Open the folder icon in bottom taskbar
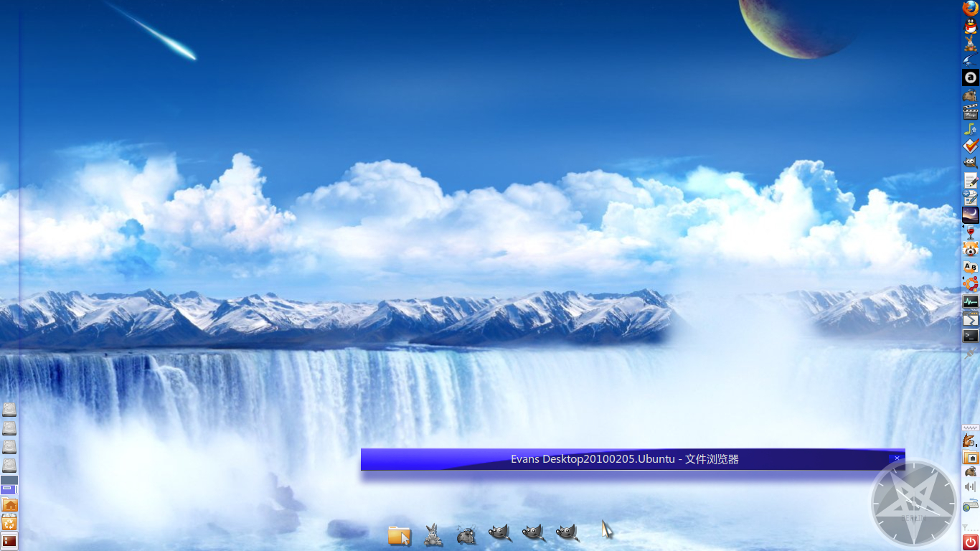Viewport: 980px width, 551px height. [400, 535]
